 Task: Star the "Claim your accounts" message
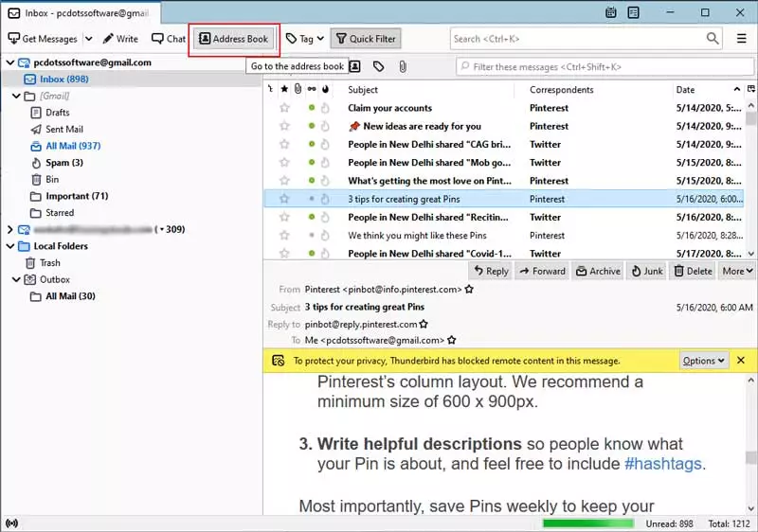(x=284, y=108)
